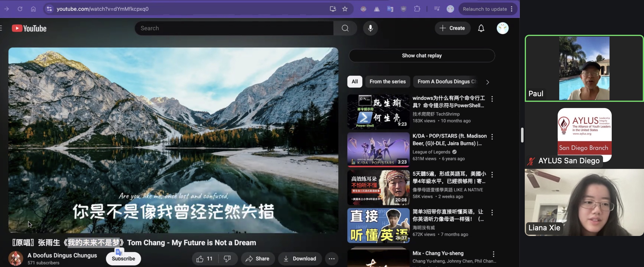Open the Chrome profile avatar in toolbar

tap(450, 9)
